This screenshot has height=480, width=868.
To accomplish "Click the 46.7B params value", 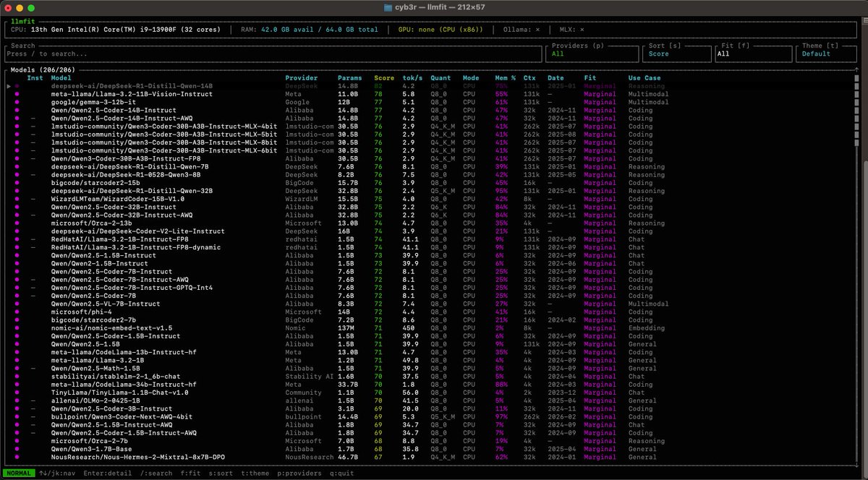I will point(348,457).
